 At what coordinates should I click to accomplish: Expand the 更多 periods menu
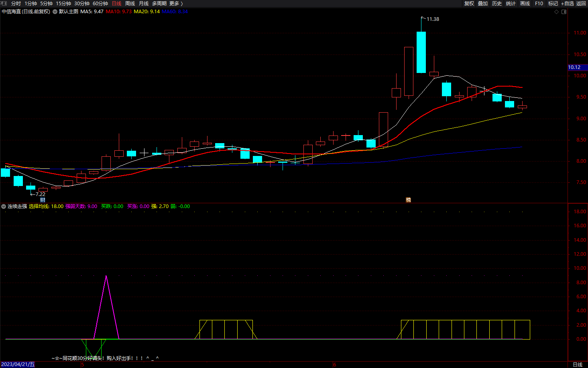(x=176, y=3)
